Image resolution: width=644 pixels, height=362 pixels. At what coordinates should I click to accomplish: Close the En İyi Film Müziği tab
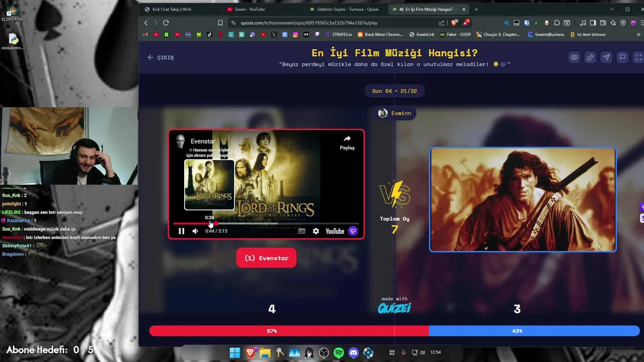(464, 9)
